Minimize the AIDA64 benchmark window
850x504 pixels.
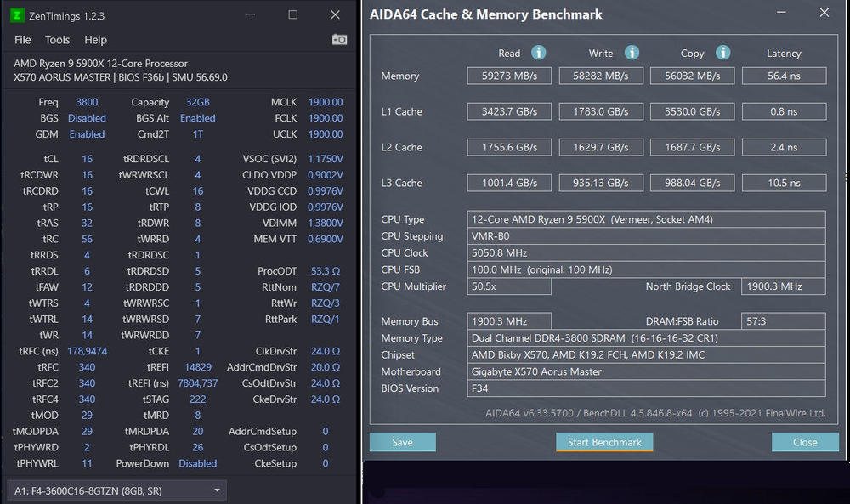783,14
